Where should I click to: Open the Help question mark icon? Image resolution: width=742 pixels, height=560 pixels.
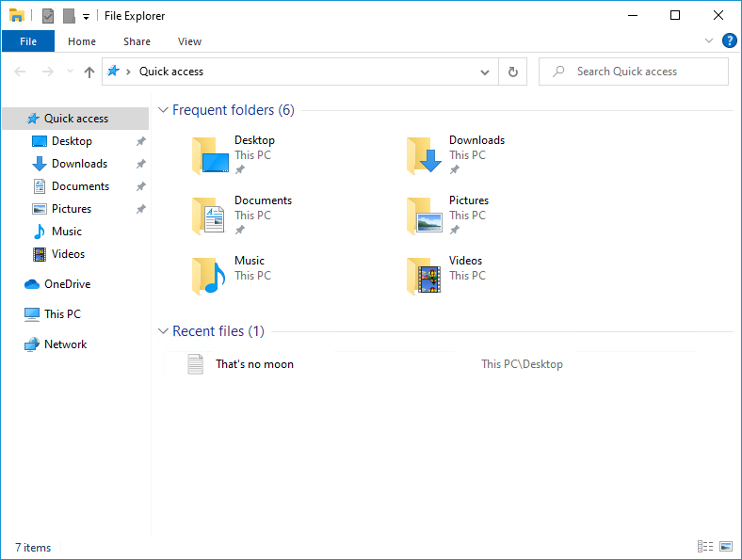(x=729, y=40)
